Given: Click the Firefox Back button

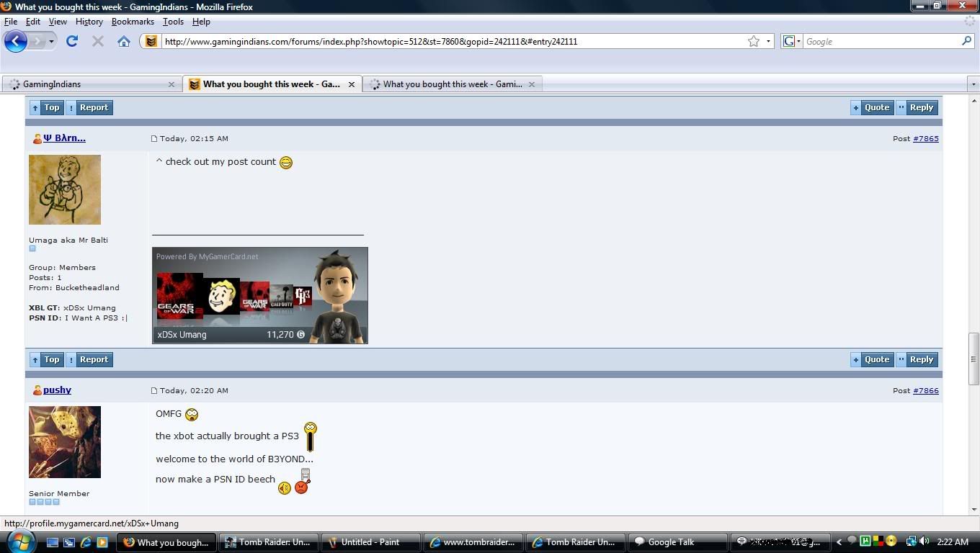Looking at the screenshot, I should click(15, 41).
